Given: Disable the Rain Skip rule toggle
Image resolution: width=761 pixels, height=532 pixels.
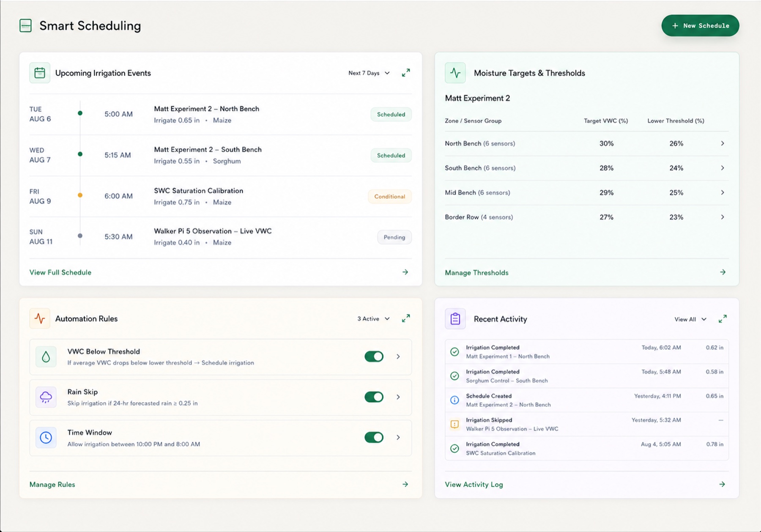Looking at the screenshot, I should point(374,397).
